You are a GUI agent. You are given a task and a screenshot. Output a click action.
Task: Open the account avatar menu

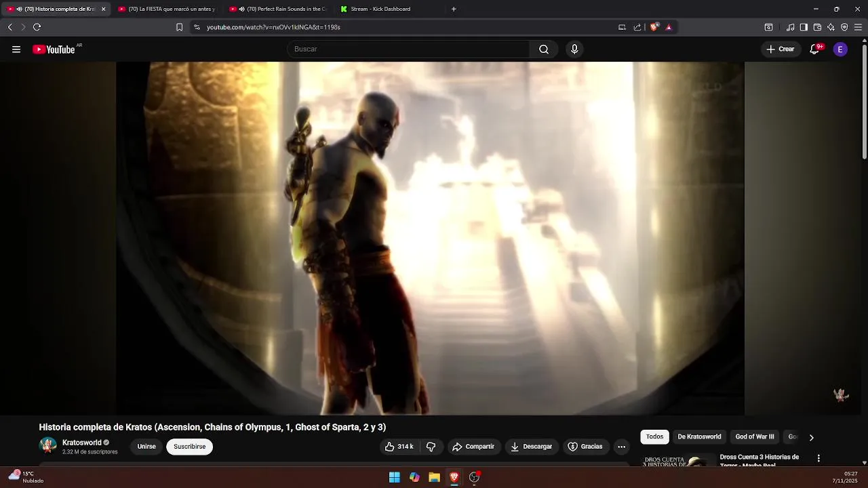tap(840, 49)
